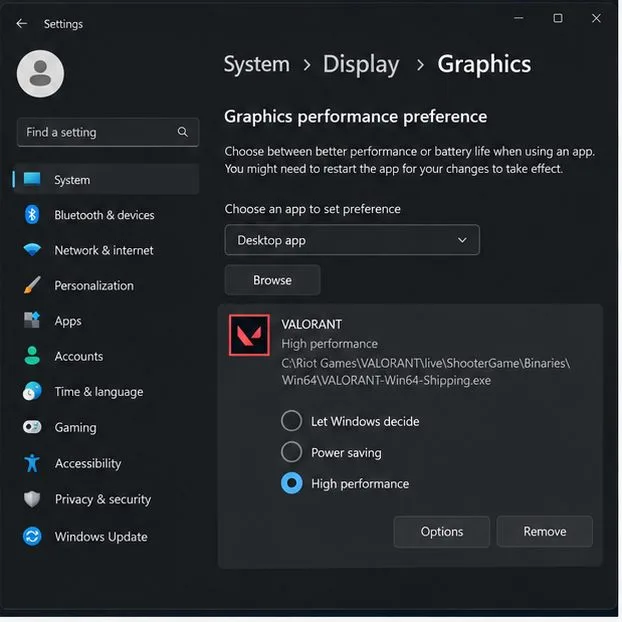Image resolution: width=622 pixels, height=622 pixels.
Task: Open the Desktop app dropdown
Action: [x=352, y=240]
